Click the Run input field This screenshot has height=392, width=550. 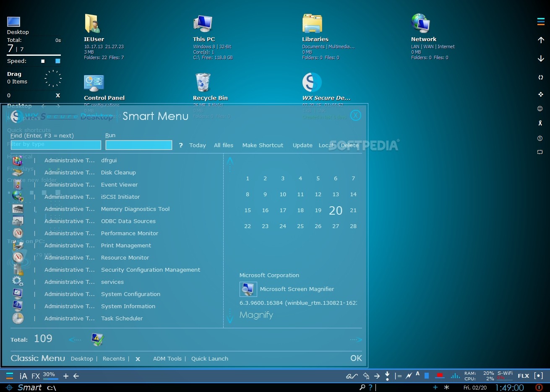tap(139, 145)
